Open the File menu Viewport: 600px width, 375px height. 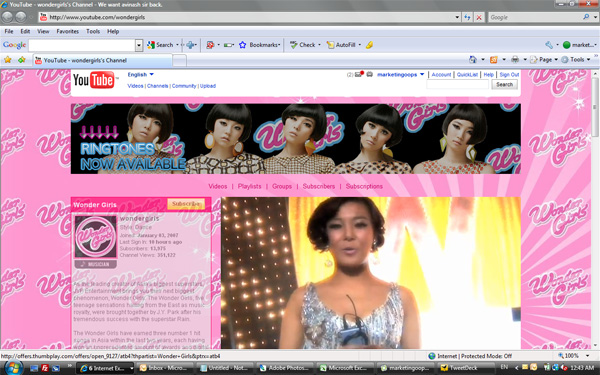click(9, 31)
